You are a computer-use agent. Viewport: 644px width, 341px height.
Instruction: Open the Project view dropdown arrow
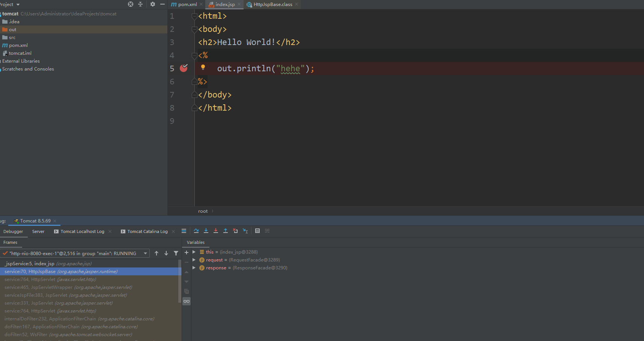tap(18, 5)
